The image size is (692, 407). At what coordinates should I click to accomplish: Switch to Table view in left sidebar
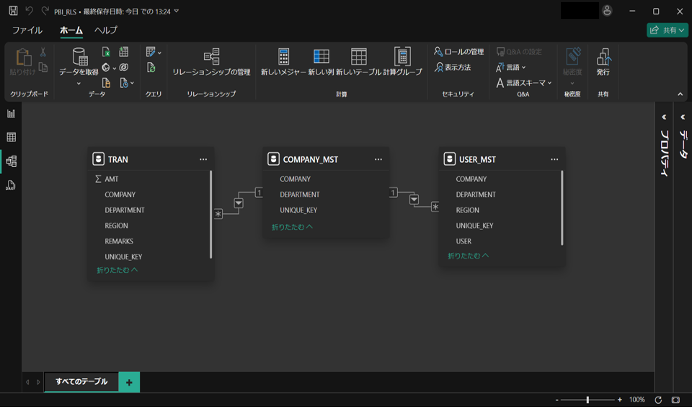(x=11, y=137)
